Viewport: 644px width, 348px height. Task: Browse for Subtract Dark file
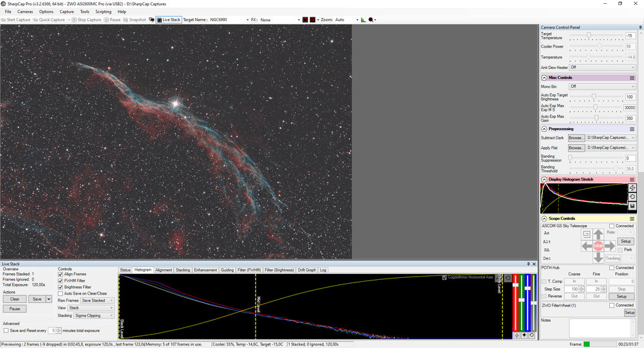576,138
